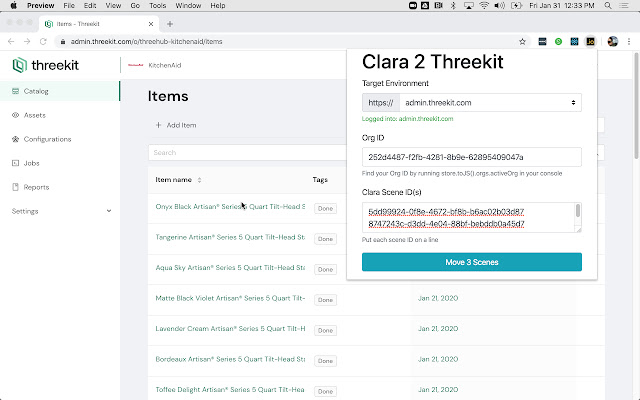
Task: Click Jan 21, 2020 date in Matte Black Violet row
Action: coord(438,298)
